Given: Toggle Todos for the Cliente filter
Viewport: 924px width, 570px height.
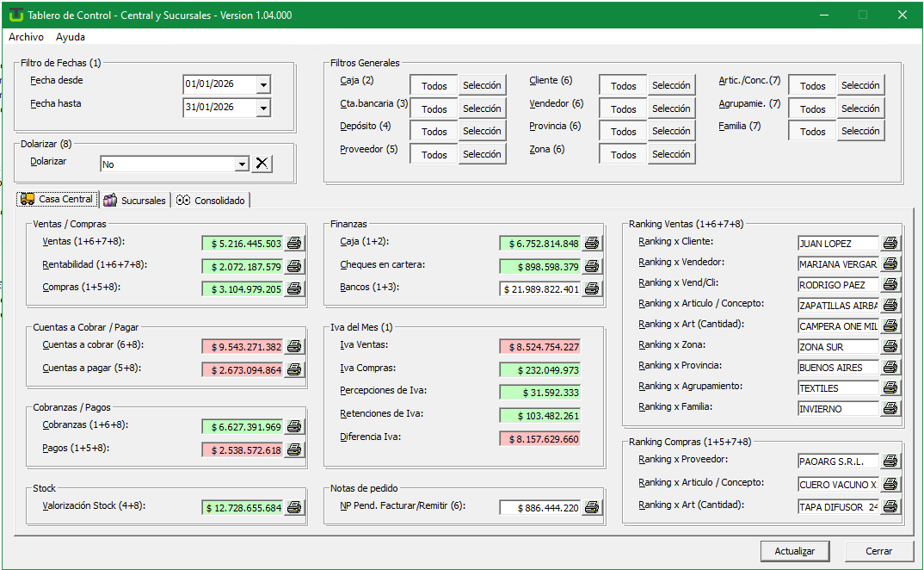Looking at the screenshot, I should click(623, 86).
